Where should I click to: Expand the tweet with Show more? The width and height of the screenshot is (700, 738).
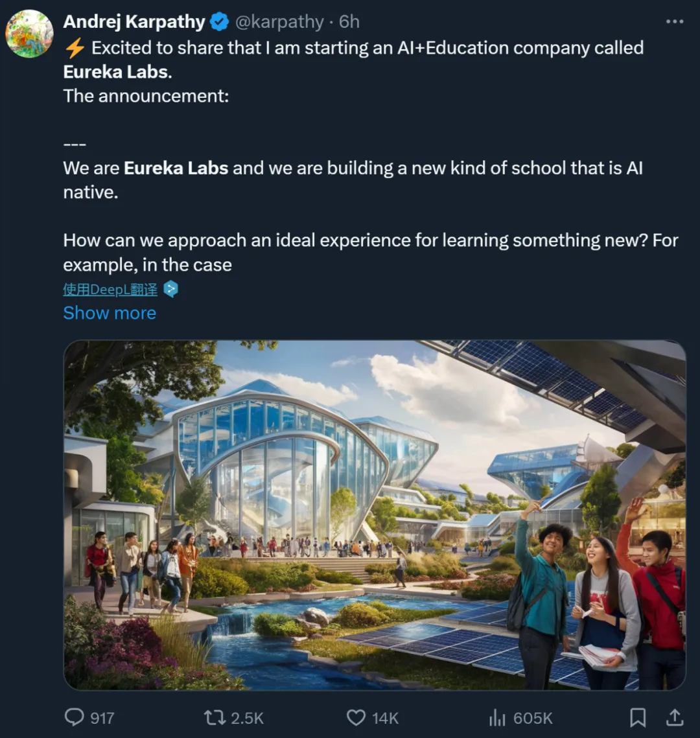click(110, 313)
